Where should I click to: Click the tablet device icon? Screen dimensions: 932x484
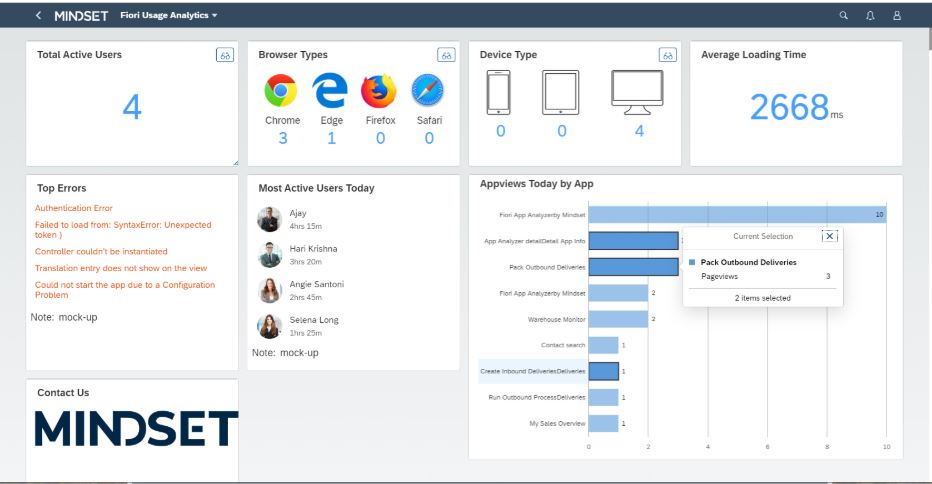pos(561,92)
